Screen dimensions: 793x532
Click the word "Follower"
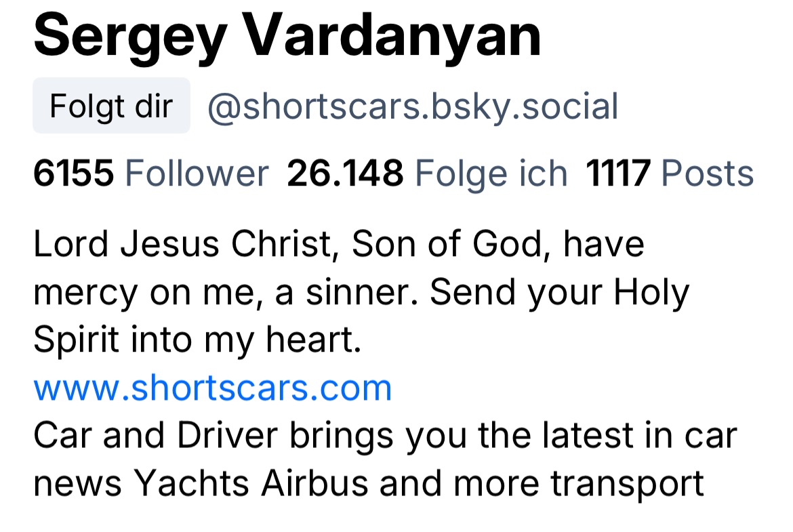coord(197,173)
